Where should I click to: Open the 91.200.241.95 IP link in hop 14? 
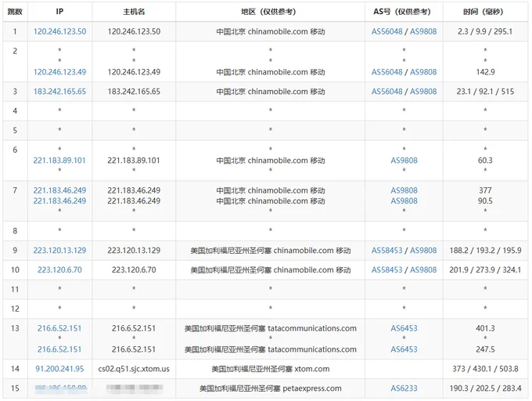click(59, 369)
